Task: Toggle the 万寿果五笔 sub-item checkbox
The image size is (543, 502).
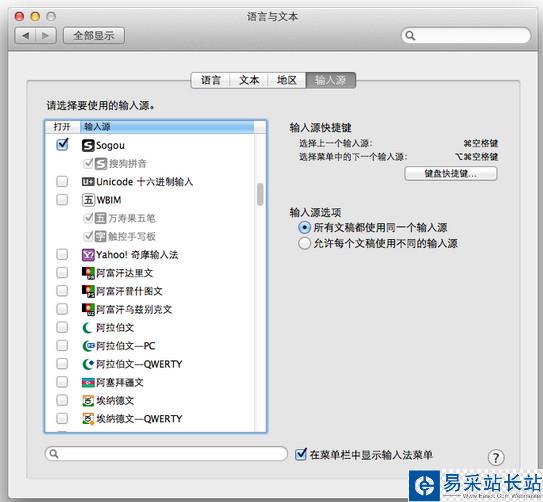Action: coord(88,217)
